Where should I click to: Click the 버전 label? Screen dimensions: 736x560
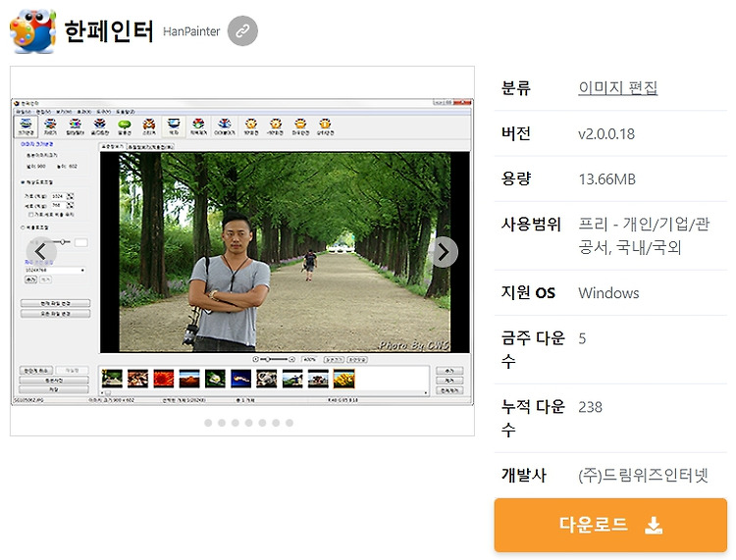coord(516,133)
